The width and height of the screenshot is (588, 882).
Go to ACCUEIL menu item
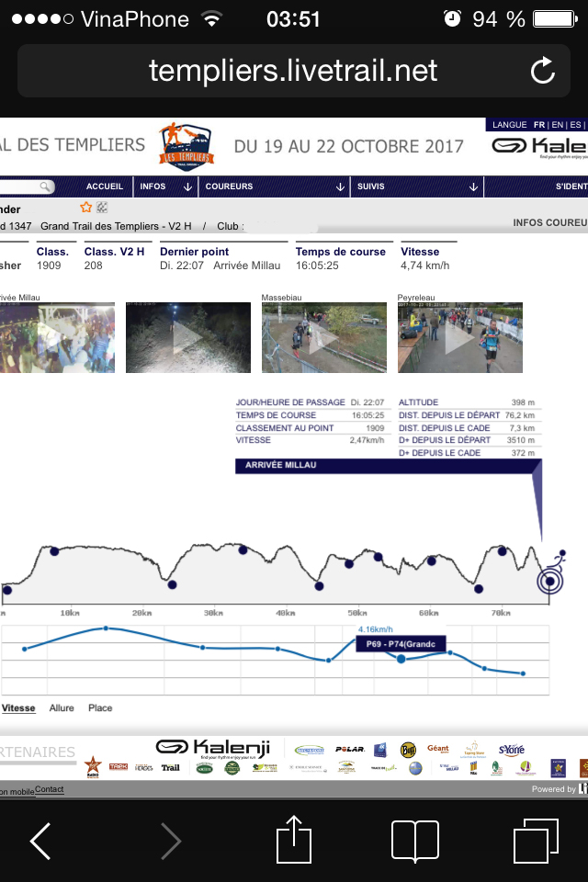point(104,187)
